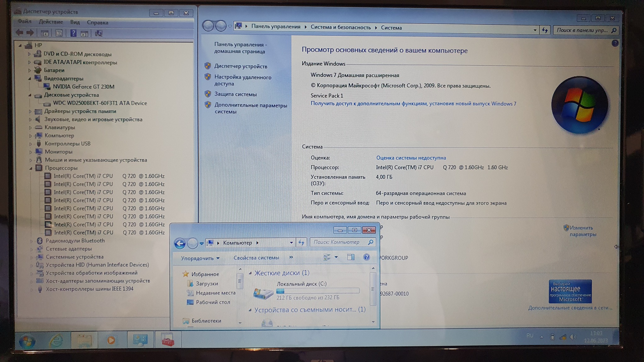
Task: Open Windows Media Player from the taskbar
Action: point(111,340)
